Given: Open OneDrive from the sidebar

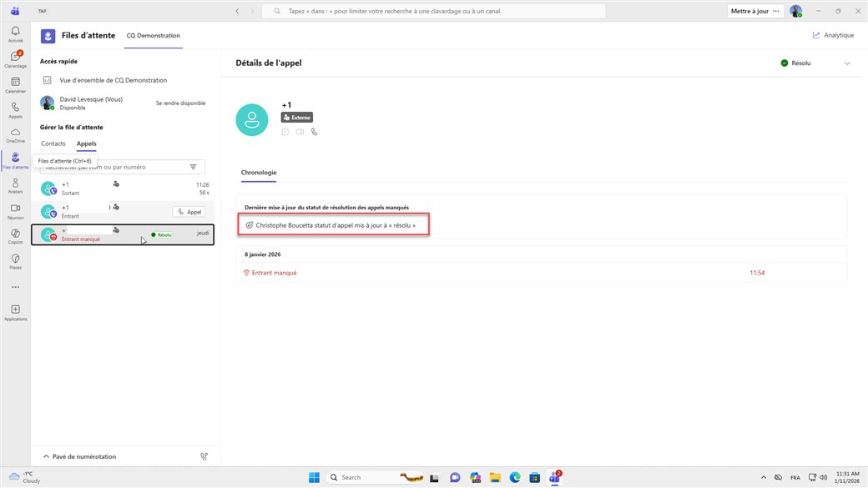Looking at the screenshot, I should [15, 135].
